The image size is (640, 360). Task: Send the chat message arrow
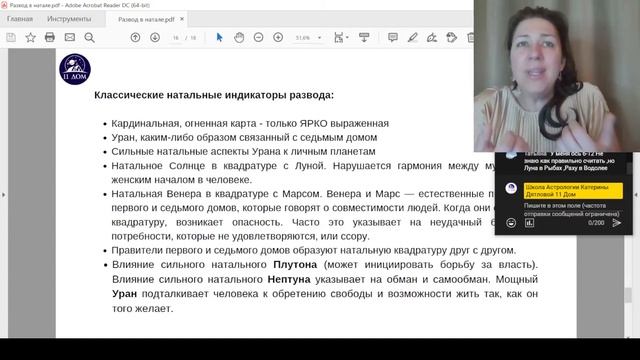click(x=617, y=223)
